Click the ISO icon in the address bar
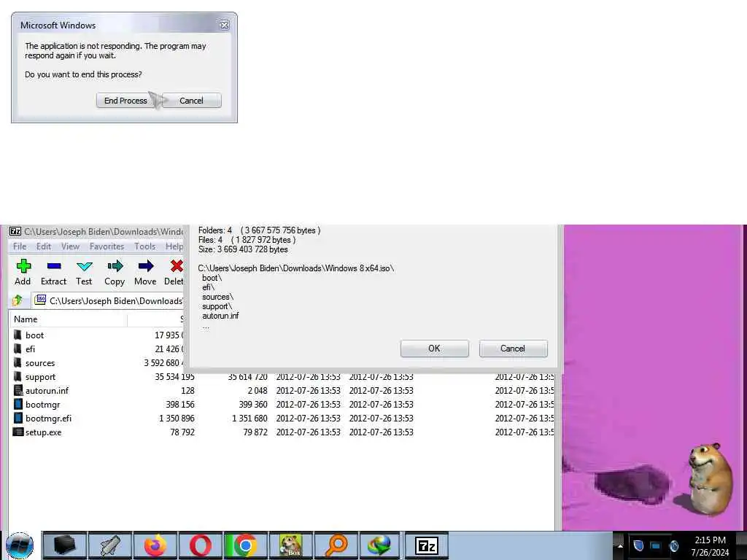 coord(41,300)
